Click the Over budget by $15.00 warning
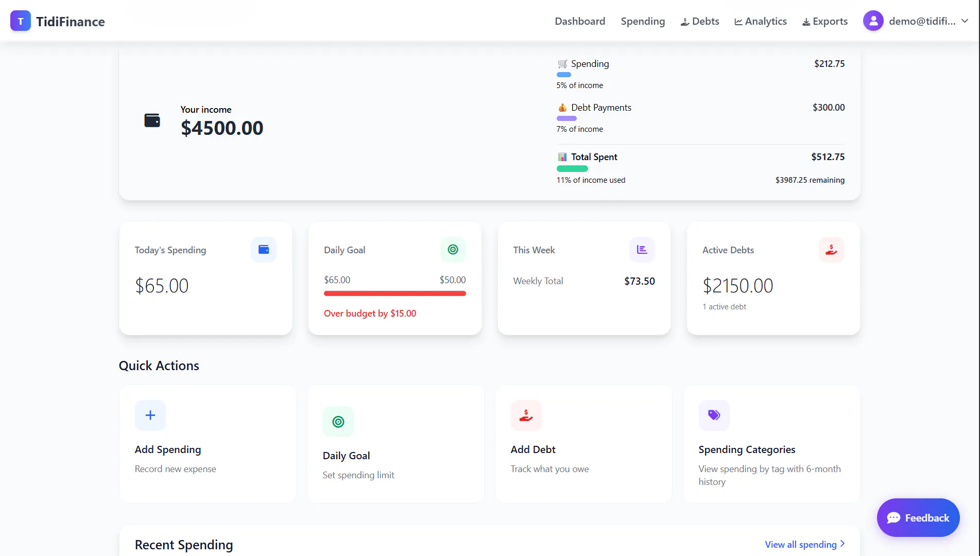Image resolution: width=980 pixels, height=556 pixels. click(x=370, y=314)
